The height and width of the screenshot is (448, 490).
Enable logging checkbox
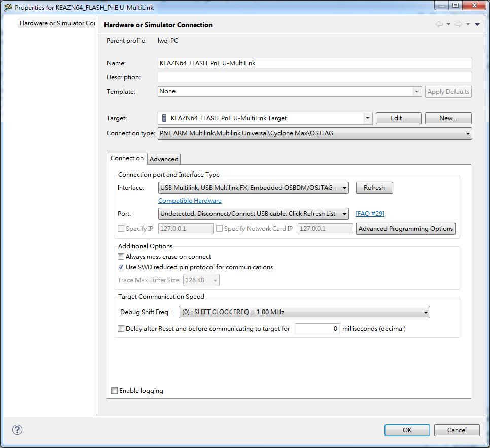tap(114, 391)
